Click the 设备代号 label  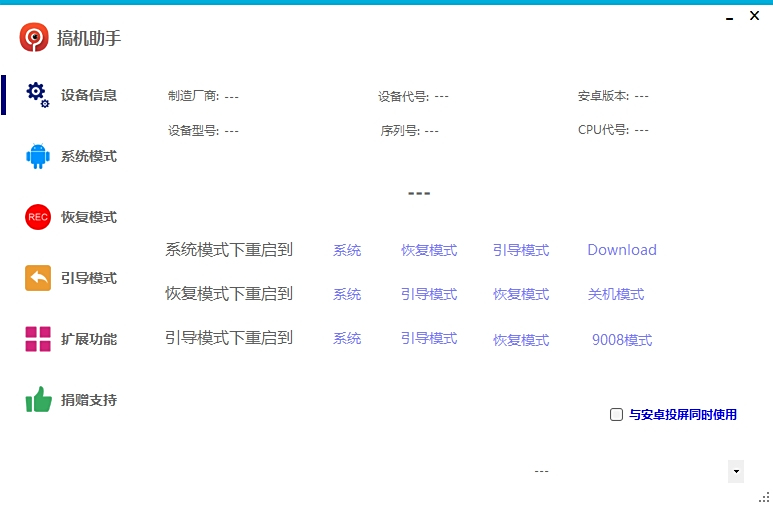click(403, 97)
